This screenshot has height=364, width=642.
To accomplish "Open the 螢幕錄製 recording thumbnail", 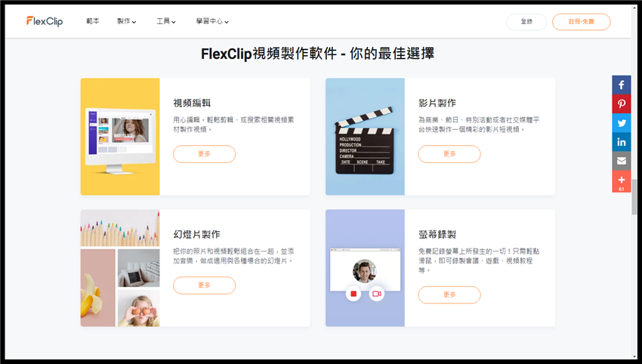I will point(365,268).
